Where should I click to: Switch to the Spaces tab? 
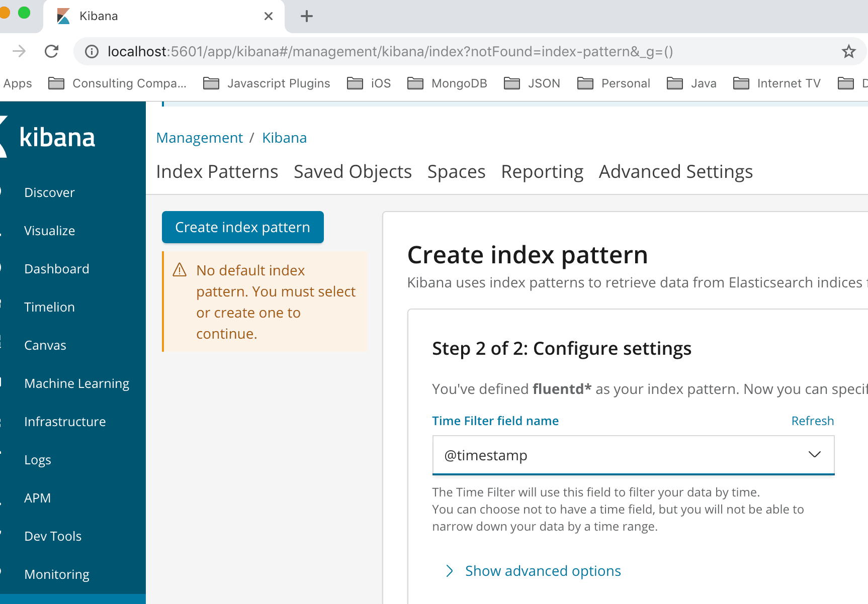pos(456,172)
